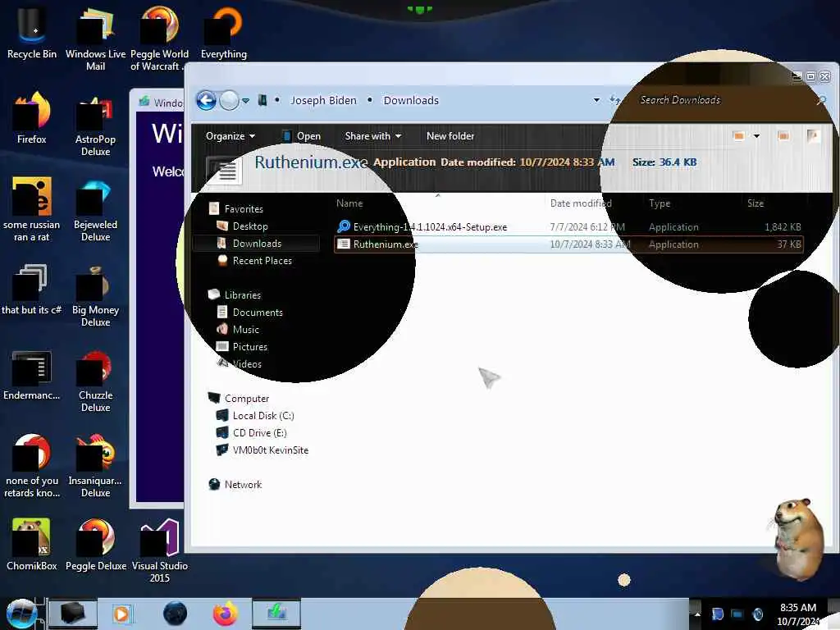Open the Share with dropdown

373,136
